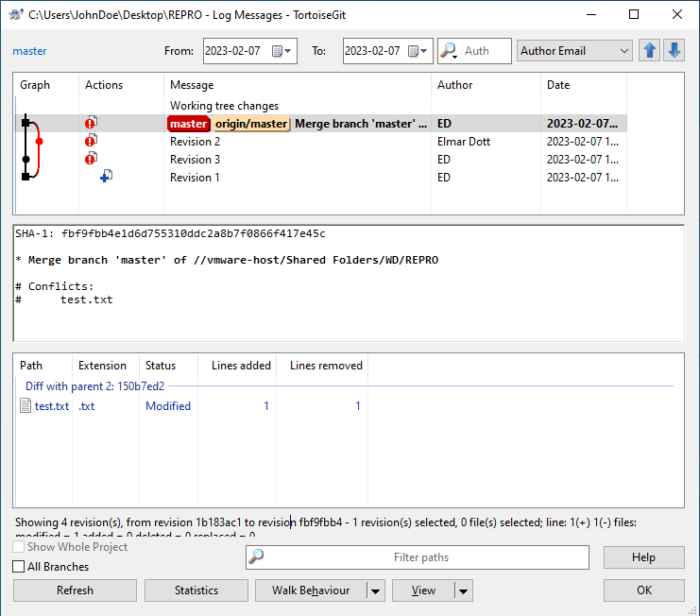
Task: Select the Revision 2 commit
Action: (320, 142)
